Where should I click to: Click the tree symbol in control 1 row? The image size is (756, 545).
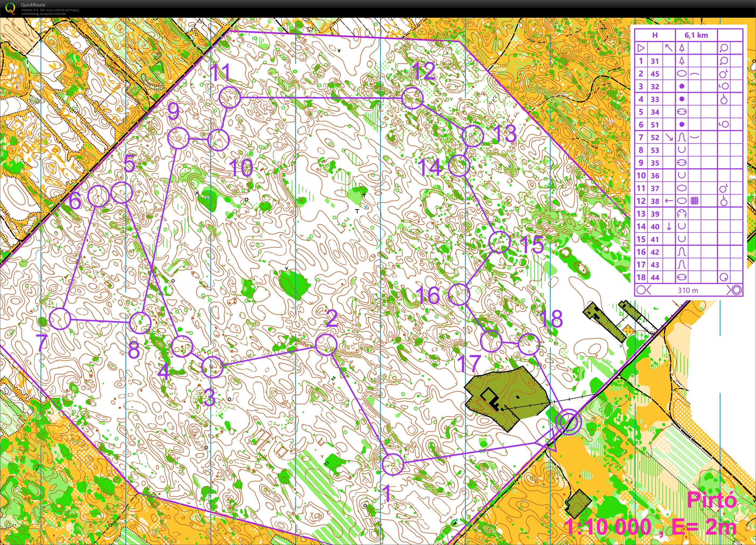682,61
